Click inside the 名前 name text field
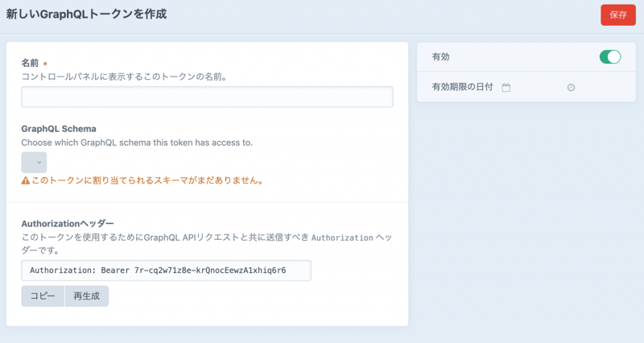This screenshot has height=343, width=644. [207, 97]
